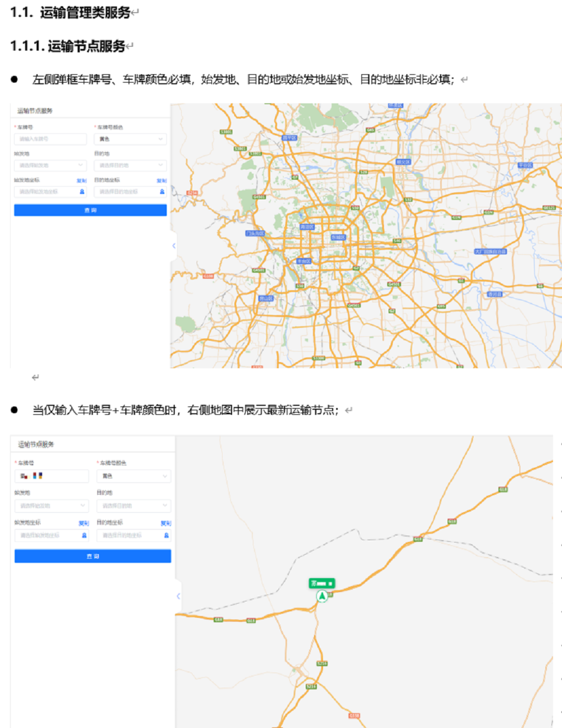Click the G618 road badge on the lower map
The width and height of the screenshot is (562, 728).
pyautogui.click(x=502, y=489)
